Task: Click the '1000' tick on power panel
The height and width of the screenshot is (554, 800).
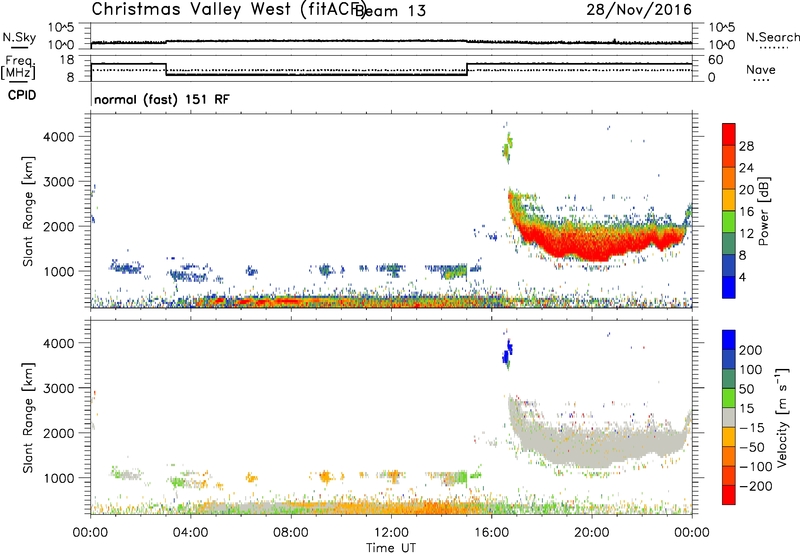Action: pos(58,271)
